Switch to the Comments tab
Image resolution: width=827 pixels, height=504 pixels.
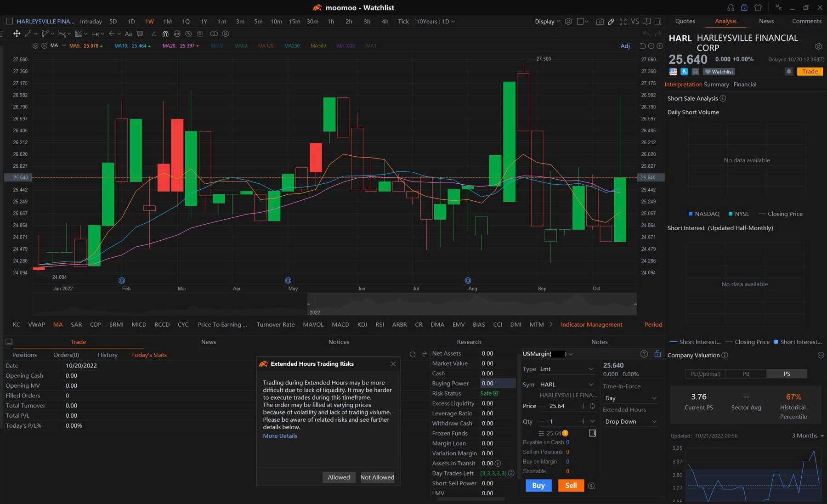(806, 21)
